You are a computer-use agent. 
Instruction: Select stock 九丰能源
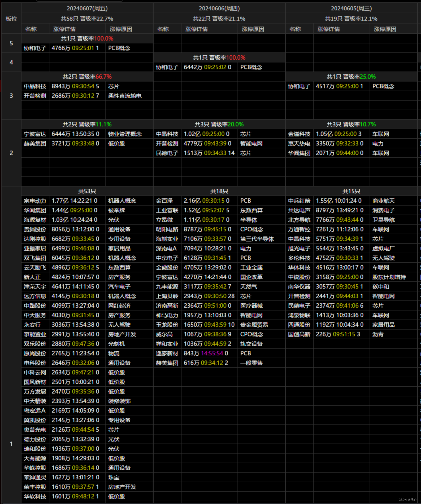coord(167,287)
